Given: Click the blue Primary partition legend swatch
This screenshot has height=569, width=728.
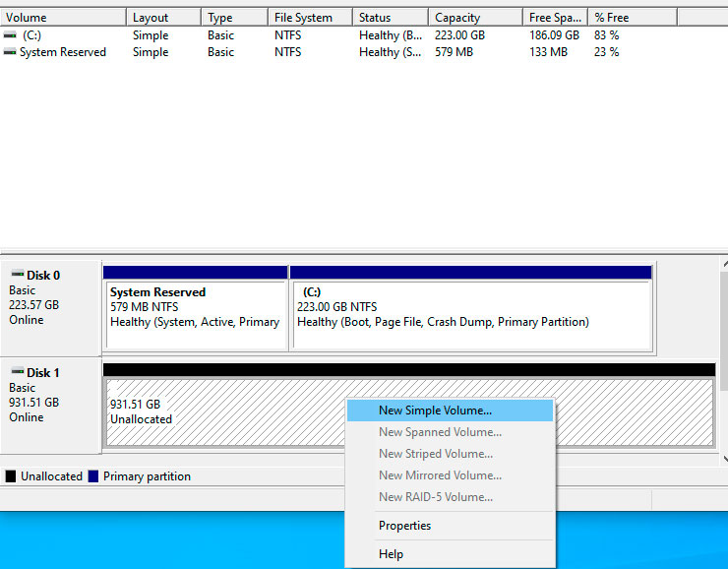Looking at the screenshot, I should 93,476.
